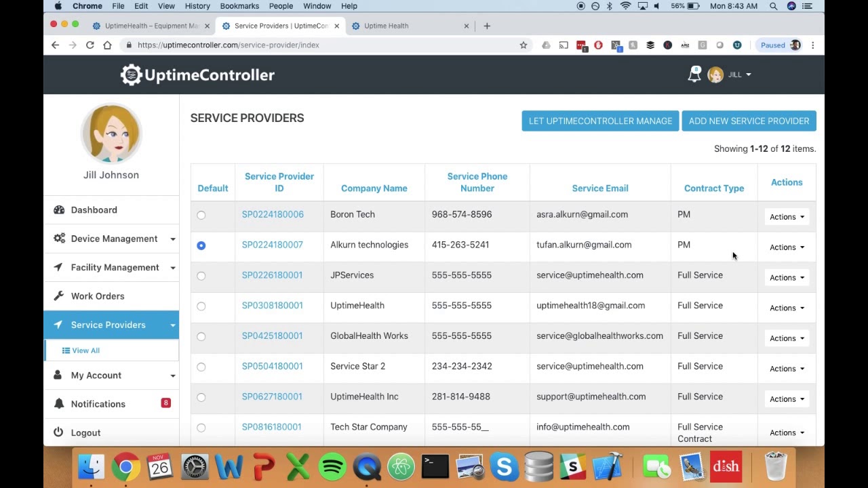This screenshot has height=488, width=868.
Task: Open Finder from the dock
Action: 92,467
